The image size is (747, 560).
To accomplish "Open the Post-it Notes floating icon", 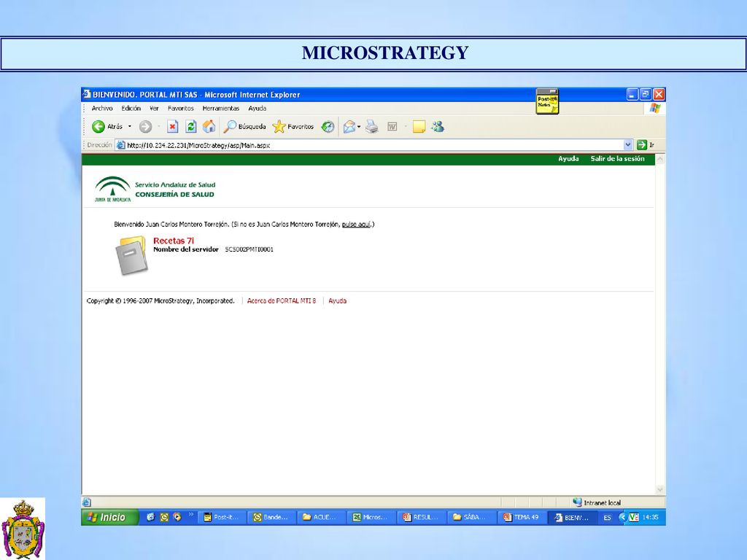I will pyautogui.click(x=547, y=101).
